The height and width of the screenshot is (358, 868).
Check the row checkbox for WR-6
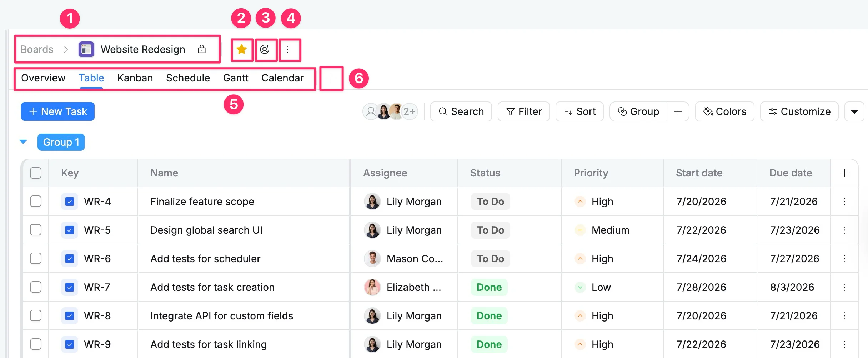(x=36, y=258)
